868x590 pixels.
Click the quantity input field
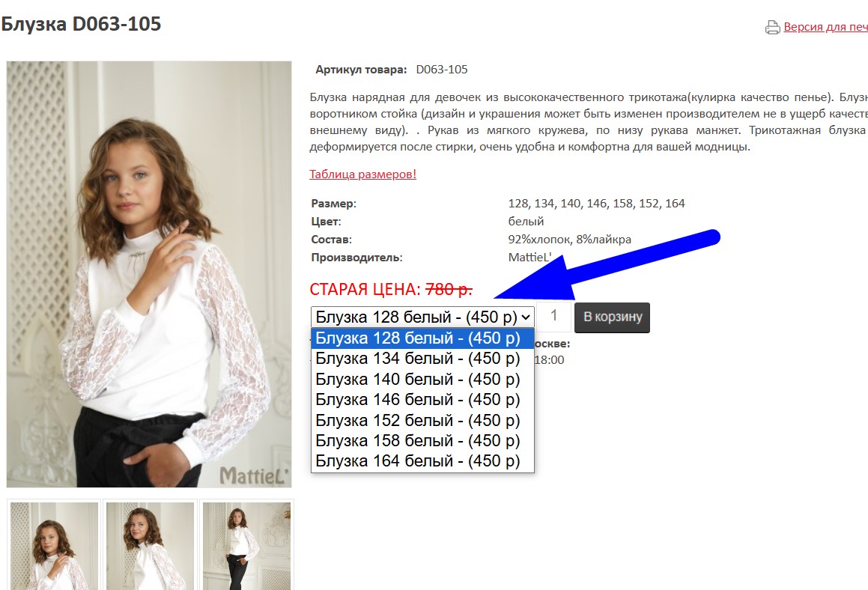pyautogui.click(x=554, y=317)
